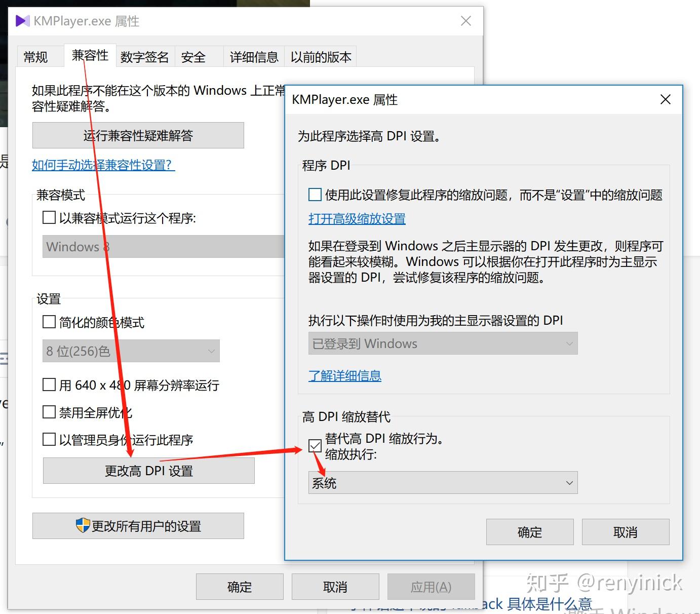Click the KMPlayer logo icon in title bar

tap(23, 21)
